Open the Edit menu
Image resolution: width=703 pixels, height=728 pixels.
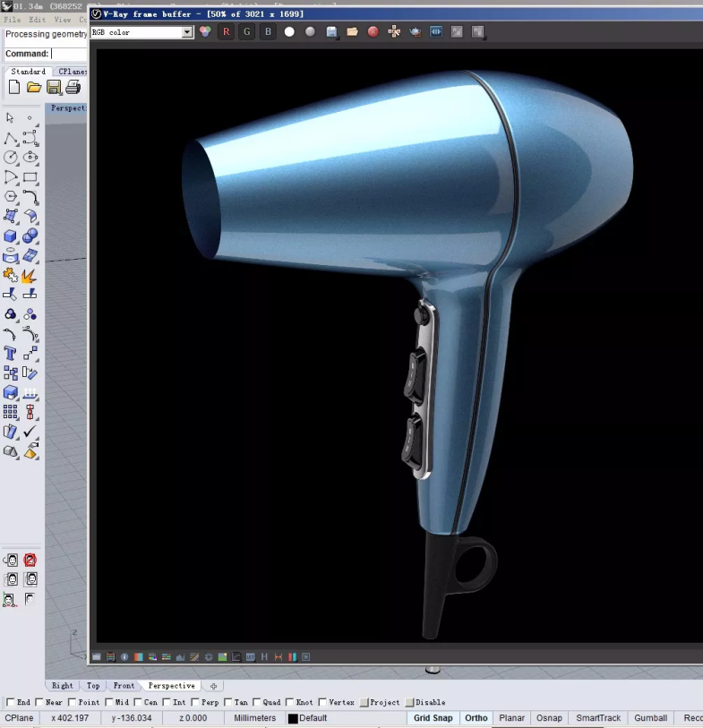[37, 19]
